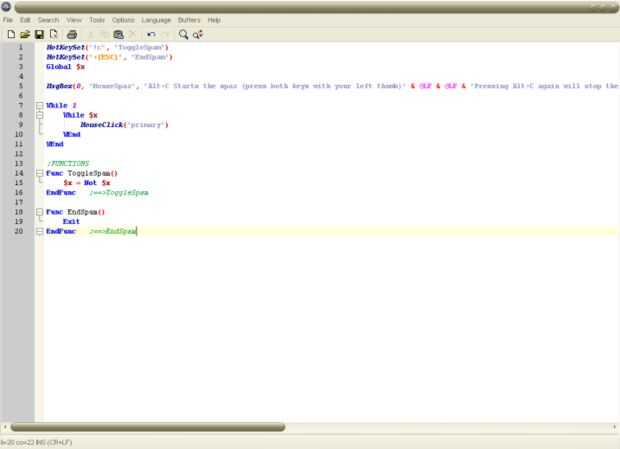Save the script with the floppy disk icon
The image size is (620, 449).
point(39,34)
